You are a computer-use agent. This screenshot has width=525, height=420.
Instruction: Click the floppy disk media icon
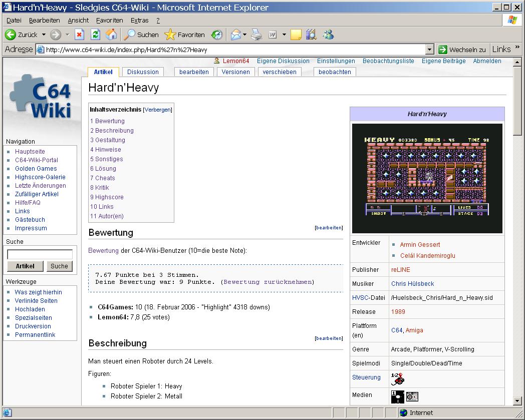pyautogui.click(x=397, y=396)
